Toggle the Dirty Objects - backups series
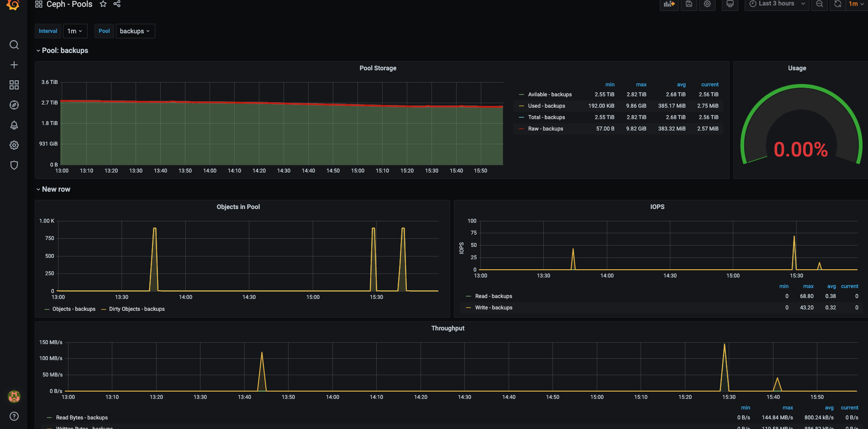Screen dimensions: 868x429 pos(137,309)
